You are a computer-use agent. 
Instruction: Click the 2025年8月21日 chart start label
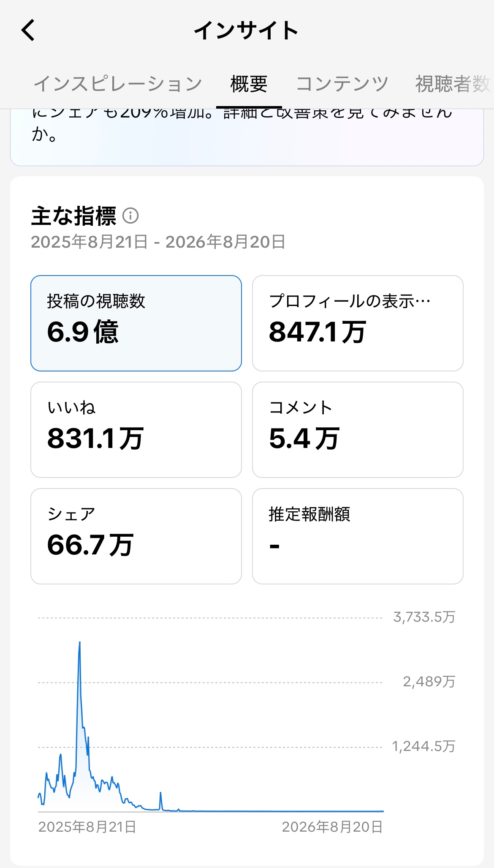pyautogui.click(x=87, y=827)
